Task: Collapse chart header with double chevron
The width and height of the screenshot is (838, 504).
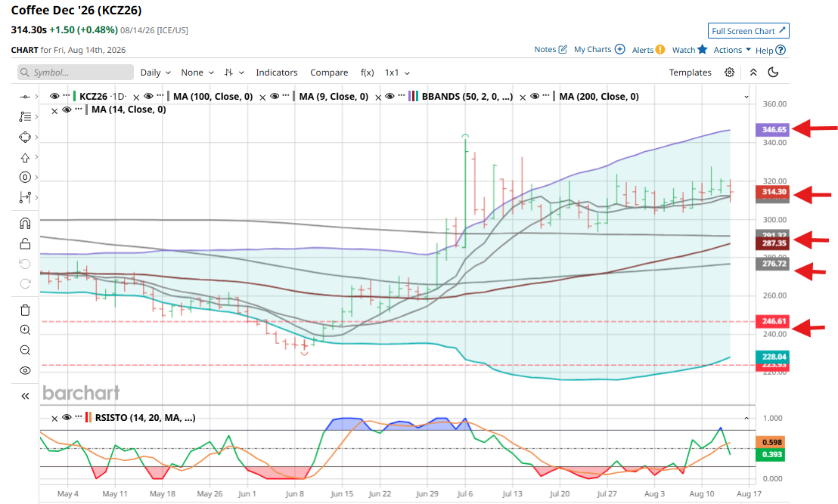Action: (x=753, y=72)
